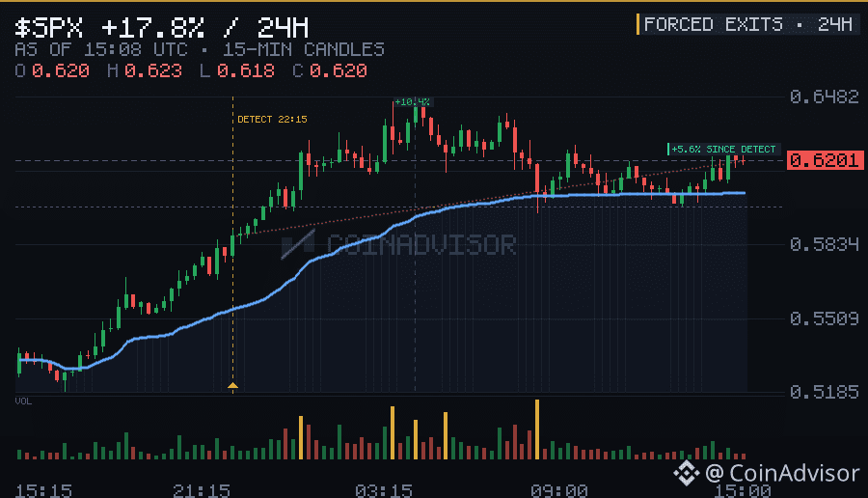Viewport: 868px width, 498px height.
Task: Click the 21:15 time axis label
Action: pos(202,491)
